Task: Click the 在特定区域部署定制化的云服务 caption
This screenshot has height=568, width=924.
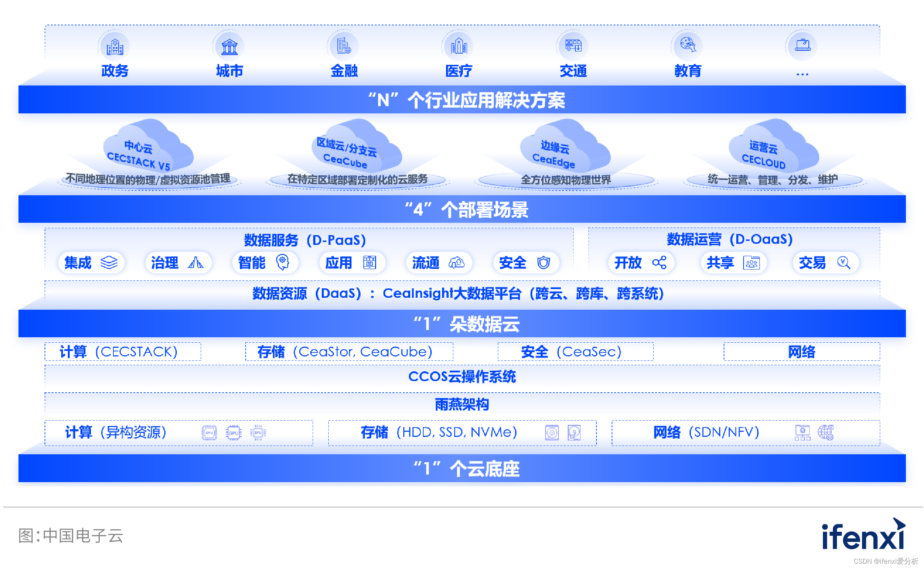Action: (357, 179)
